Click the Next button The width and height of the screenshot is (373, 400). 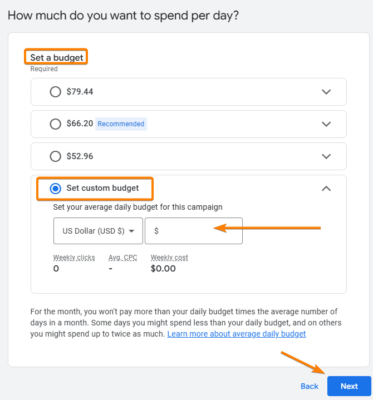coord(349,386)
